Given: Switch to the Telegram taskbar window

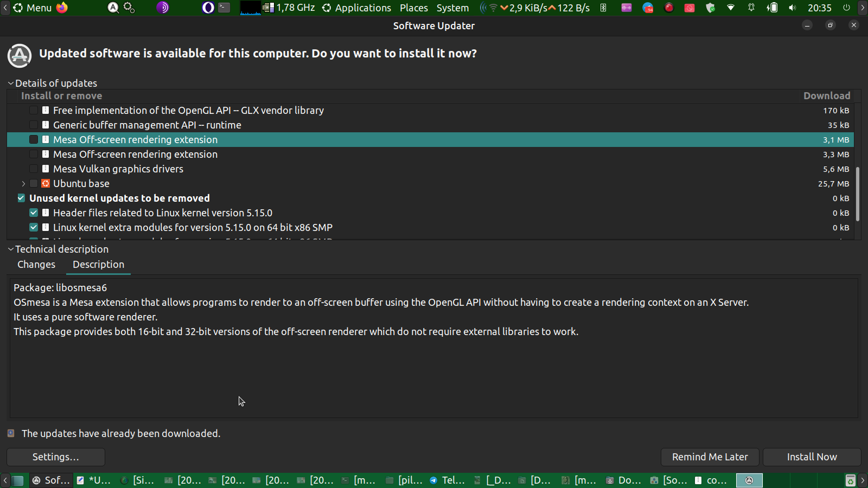Looking at the screenshot, I should 448,480.
